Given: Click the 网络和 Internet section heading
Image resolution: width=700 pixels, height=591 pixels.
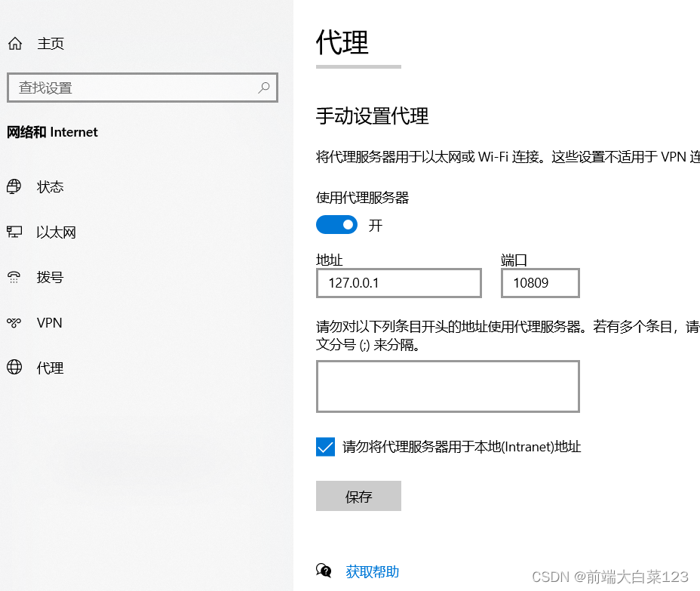Looking at the screenshot, I should click(52, 132).
